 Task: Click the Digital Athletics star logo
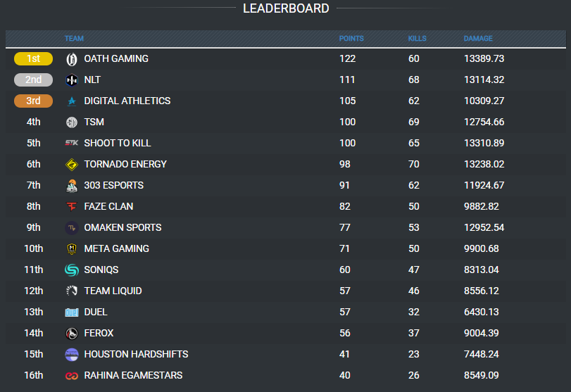pyautogui.click(x=72, y=101)
